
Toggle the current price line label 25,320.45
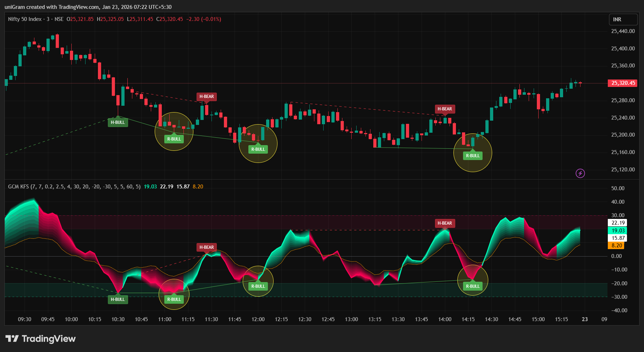(622, 83)
